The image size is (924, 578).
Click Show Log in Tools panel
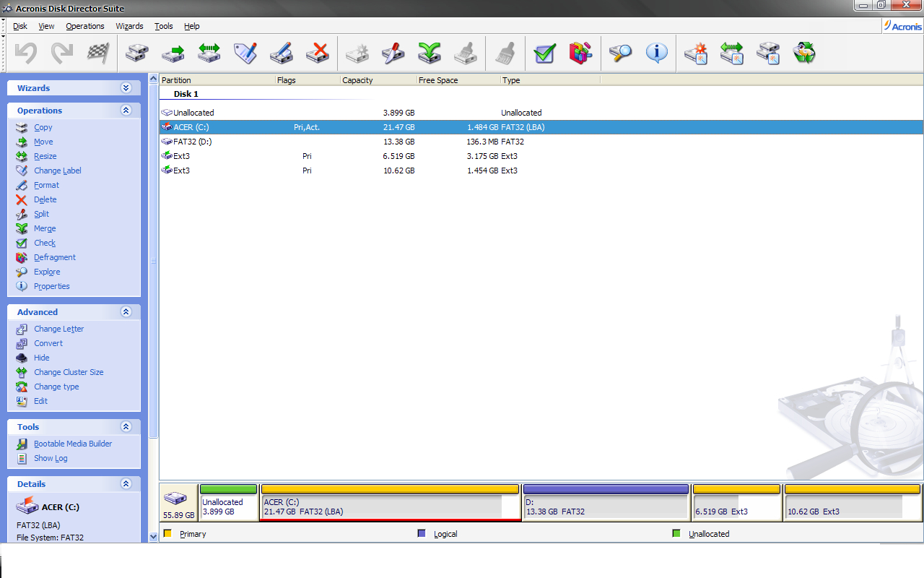tap(51, 458)
